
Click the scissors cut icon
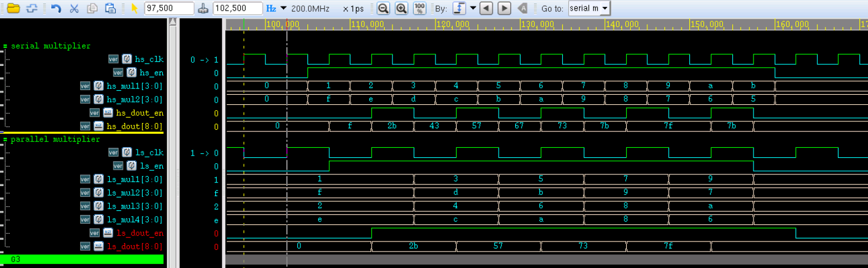[x=74, y=8]
